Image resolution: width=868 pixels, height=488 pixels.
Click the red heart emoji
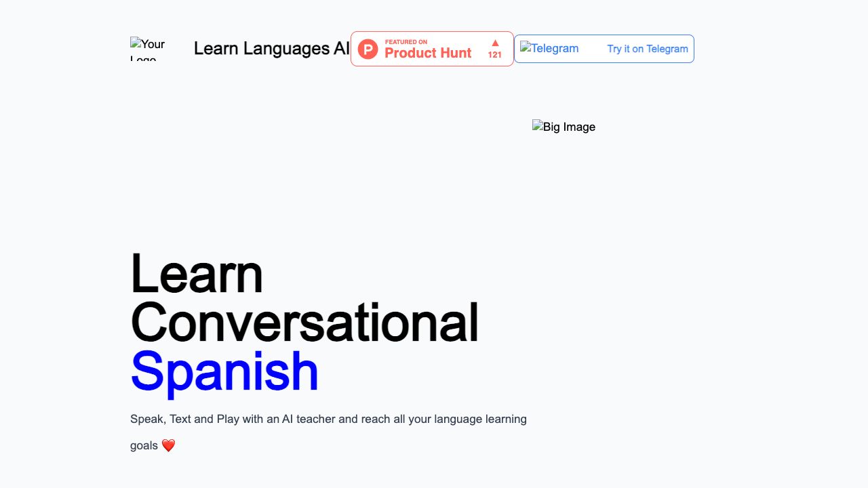(168, 446)
